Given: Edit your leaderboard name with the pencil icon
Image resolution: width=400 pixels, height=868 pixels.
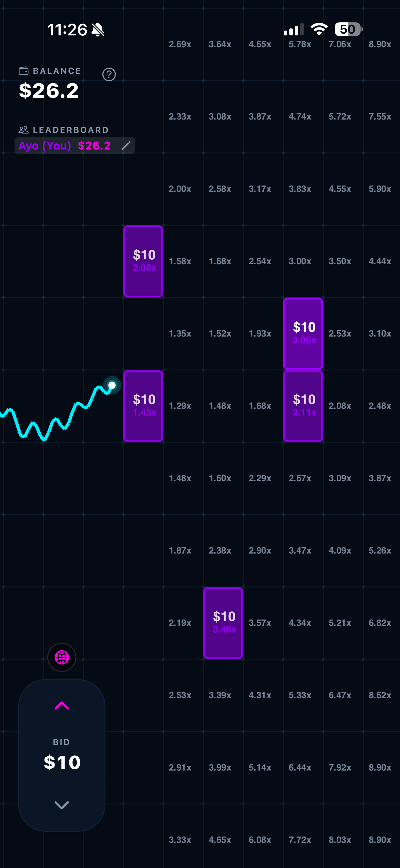Looking at the screenshot, I should [x=127, y=145].
